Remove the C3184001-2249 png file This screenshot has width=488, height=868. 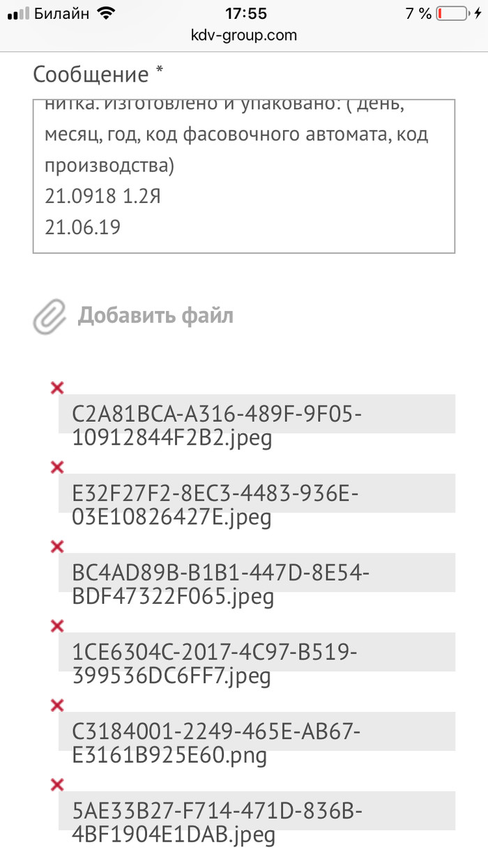57,706
